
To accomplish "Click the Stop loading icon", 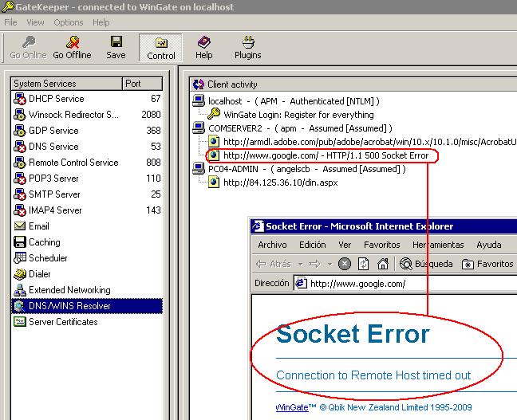I will pos(345,264).
